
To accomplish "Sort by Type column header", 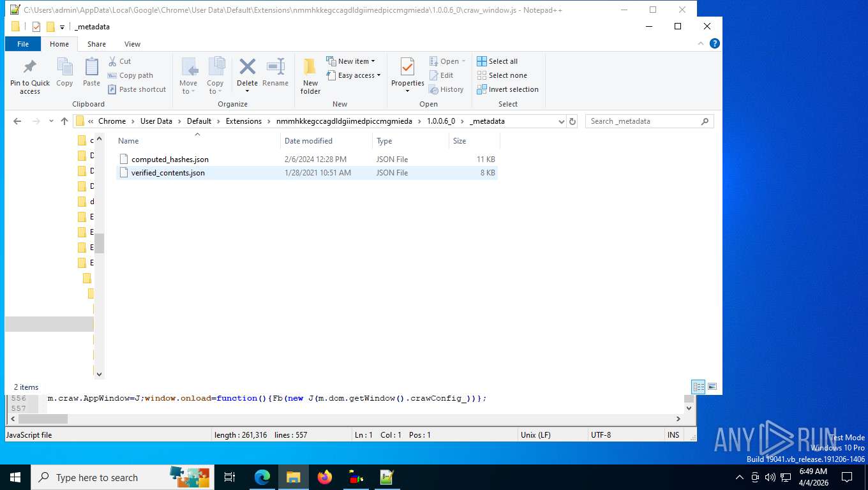I will pyautogui.click(x=410, y=141).
